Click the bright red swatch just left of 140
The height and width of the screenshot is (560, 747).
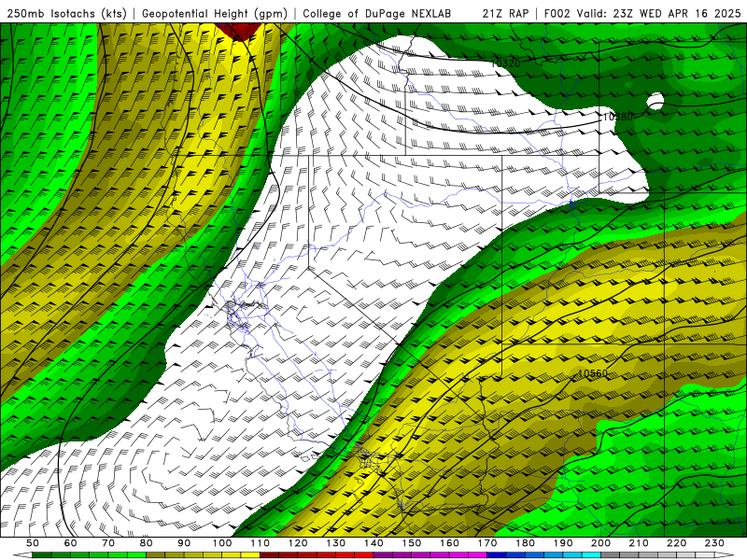coord(364,555)
